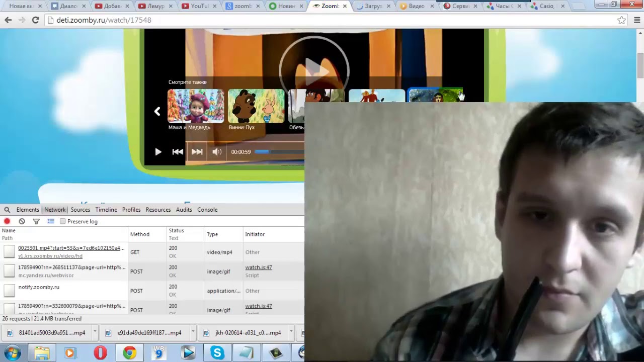Expand options for 81401ad5003d9a951 download
This screenshot has width=644, height=362.
(x=94, y=332)
